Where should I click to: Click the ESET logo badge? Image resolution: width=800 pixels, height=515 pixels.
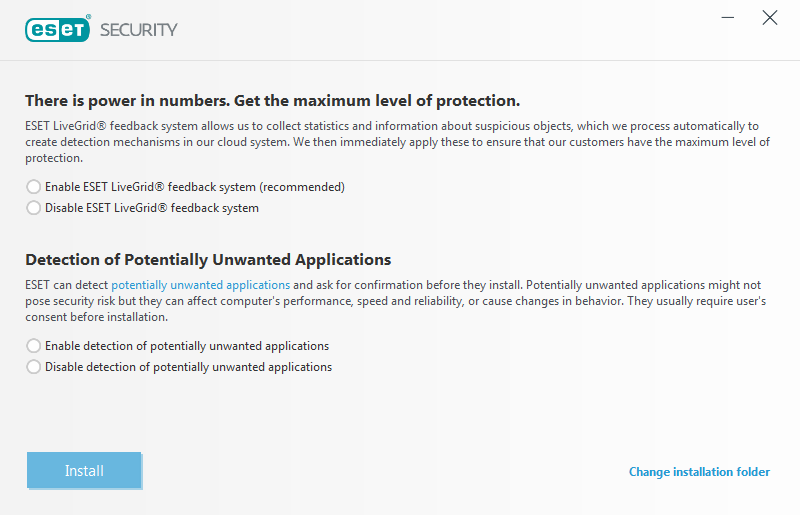point(58,29)
